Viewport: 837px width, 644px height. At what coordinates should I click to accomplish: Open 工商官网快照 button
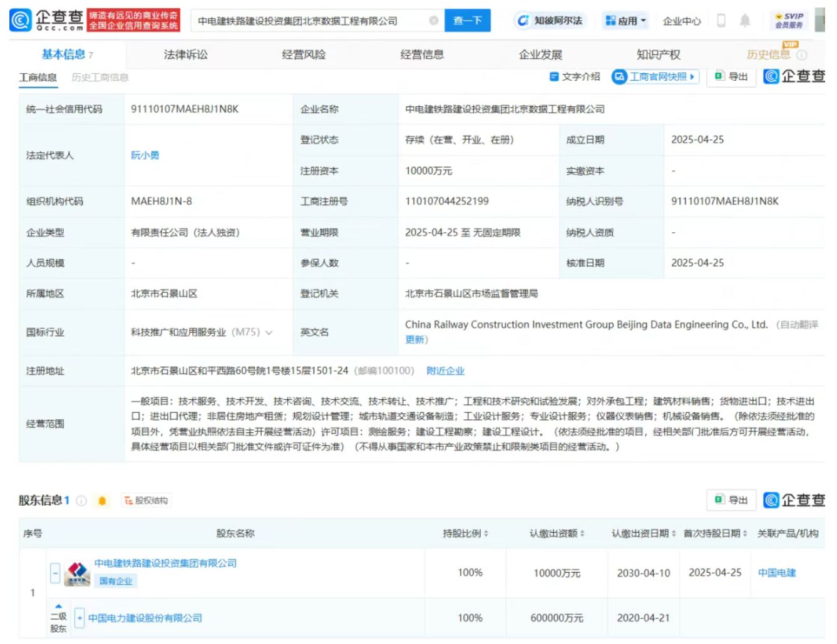coord(655,76)
